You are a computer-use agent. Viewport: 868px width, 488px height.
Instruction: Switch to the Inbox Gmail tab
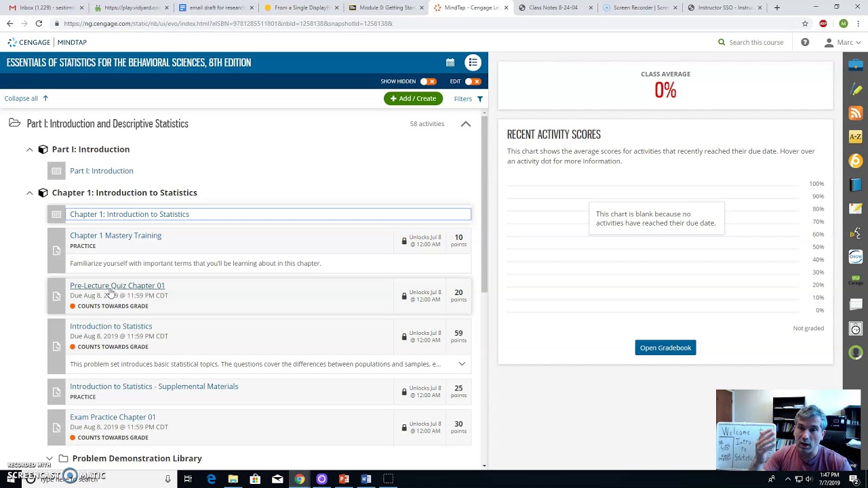[47, 7]
